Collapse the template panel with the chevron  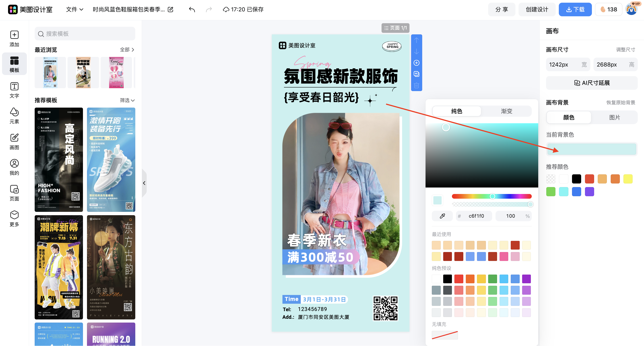click(144, 183)
